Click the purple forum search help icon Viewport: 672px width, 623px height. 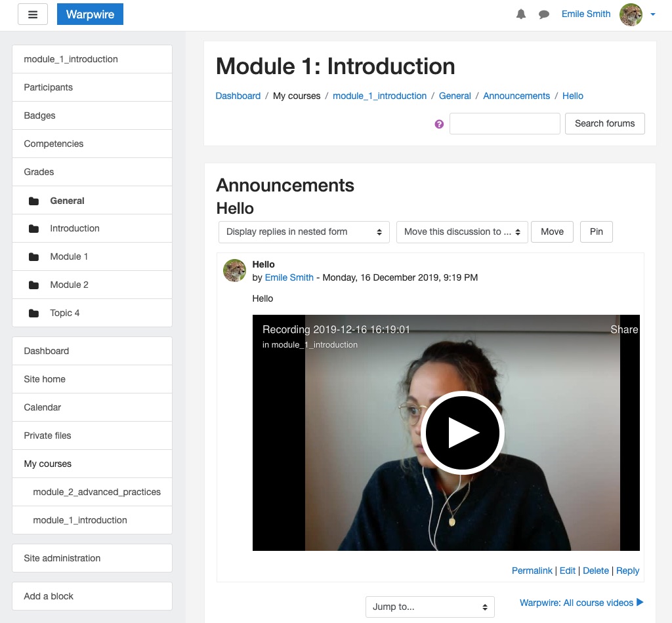pos(439,124)
